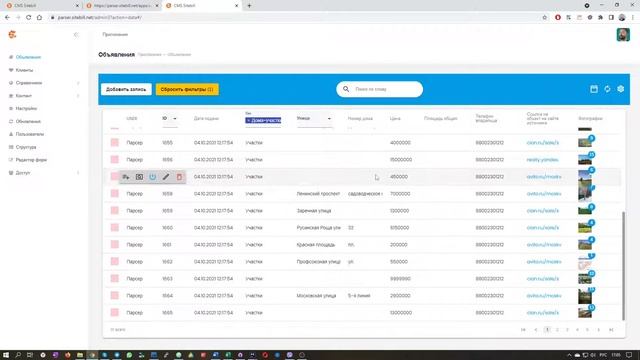This screenshot has width=640, height=360.
Task: Check the pink checkbox for row ID 1662
Action: coord(115,262)
